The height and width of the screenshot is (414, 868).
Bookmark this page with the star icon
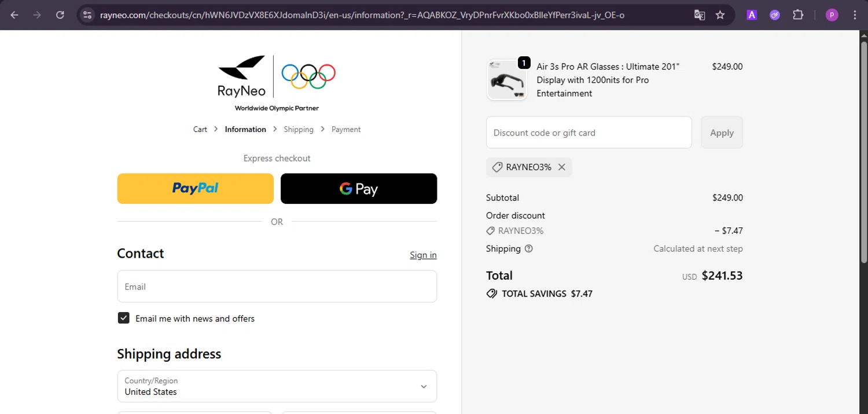tap(720, 15)
